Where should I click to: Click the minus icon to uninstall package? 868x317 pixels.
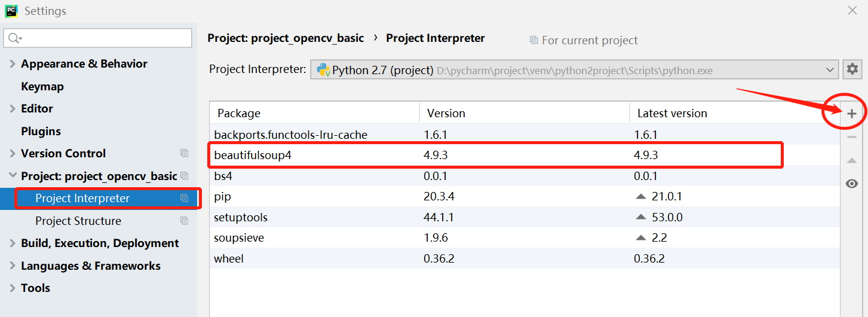[x=852, y=137]
